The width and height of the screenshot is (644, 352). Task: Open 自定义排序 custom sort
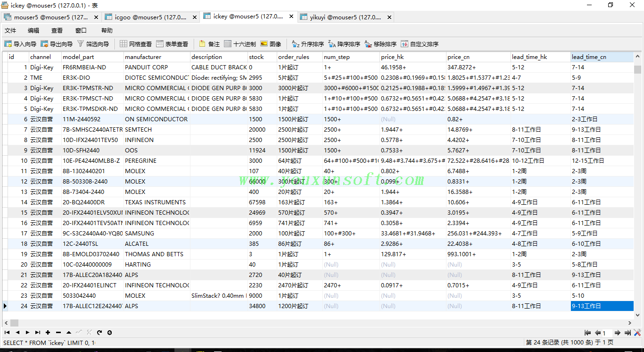tap(420, 44)
